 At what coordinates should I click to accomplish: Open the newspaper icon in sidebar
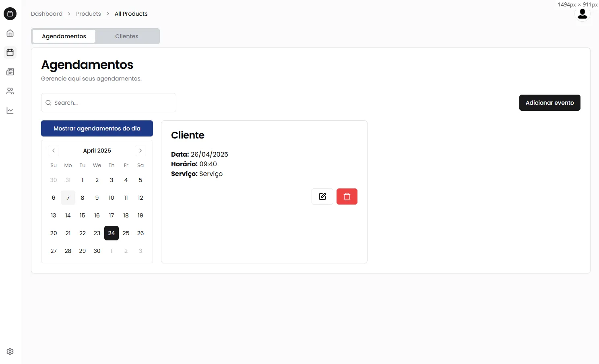(x=10, y=72)
